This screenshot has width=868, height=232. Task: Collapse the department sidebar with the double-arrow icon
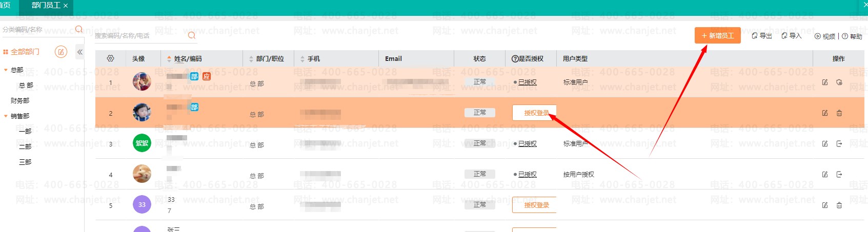(80, 52)
